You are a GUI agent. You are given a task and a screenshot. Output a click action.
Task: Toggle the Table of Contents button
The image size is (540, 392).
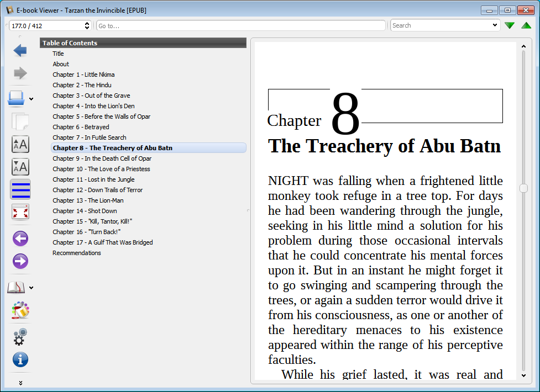[20, 189]
